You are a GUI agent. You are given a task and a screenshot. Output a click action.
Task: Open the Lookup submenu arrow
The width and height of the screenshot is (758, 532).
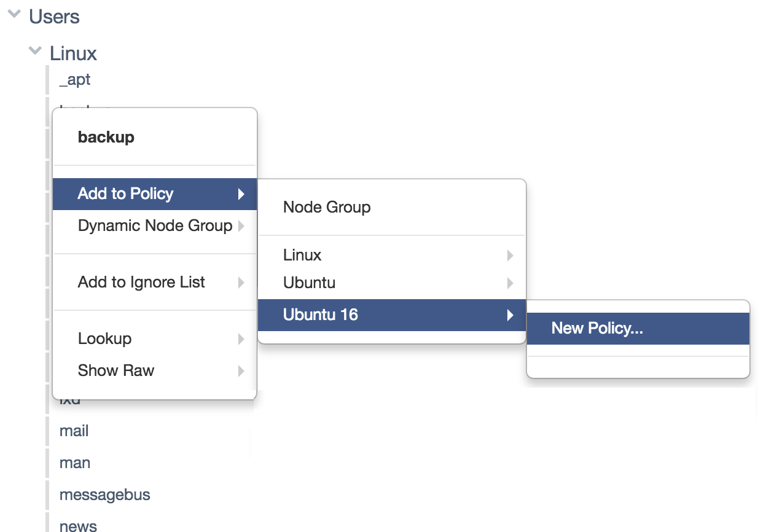pos(241,339)
